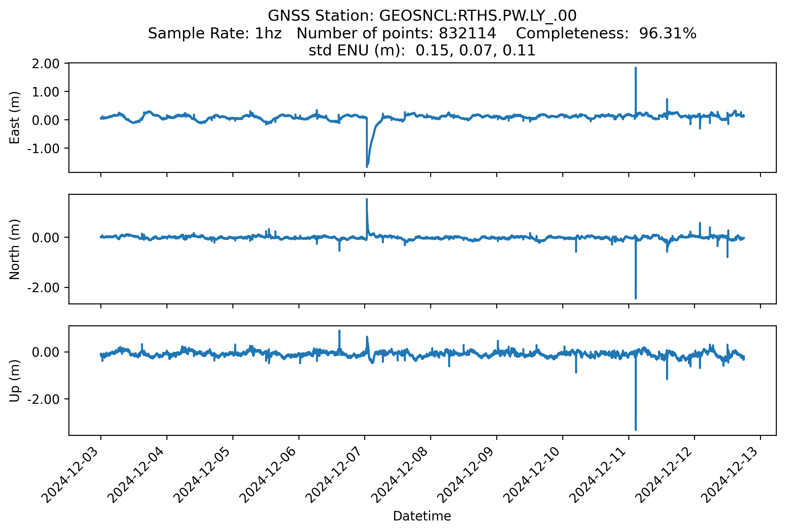Click the East (m) axis label
This screenshot has height=532, width=785.
(15, 117)
